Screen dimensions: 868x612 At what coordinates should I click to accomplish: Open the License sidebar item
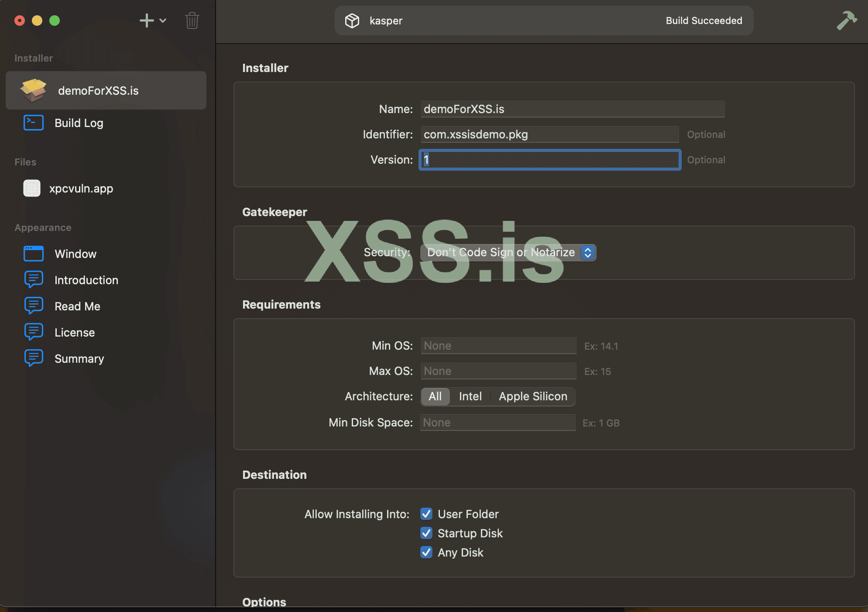tap(75, 333)
